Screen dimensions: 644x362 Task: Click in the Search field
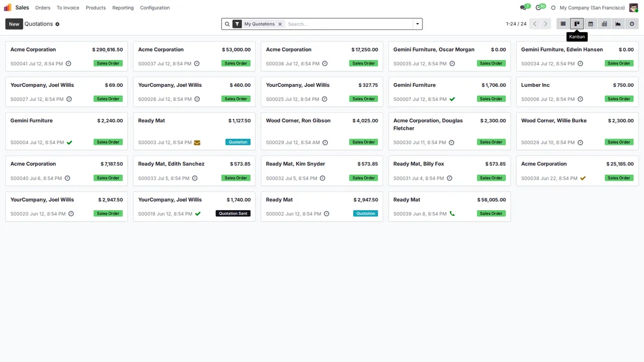(x=349, y=24)
